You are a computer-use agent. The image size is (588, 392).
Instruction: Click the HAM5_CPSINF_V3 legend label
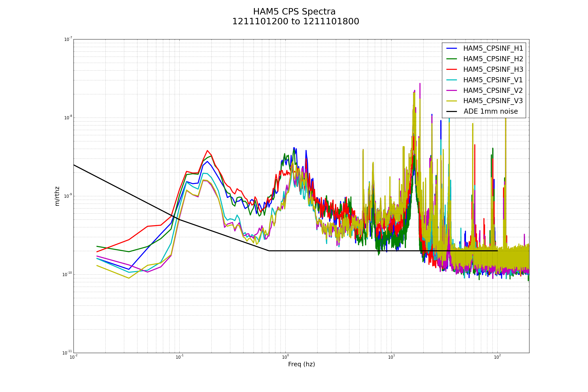tap(493, 101)
